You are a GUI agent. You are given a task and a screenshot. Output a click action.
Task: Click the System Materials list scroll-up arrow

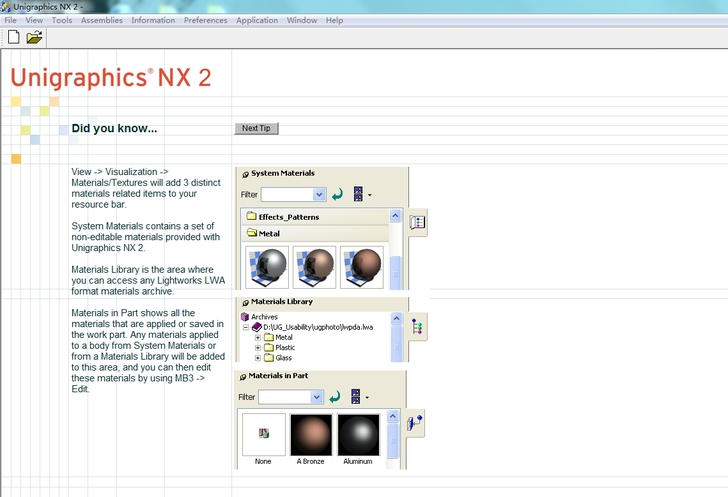tap(395, 216)
